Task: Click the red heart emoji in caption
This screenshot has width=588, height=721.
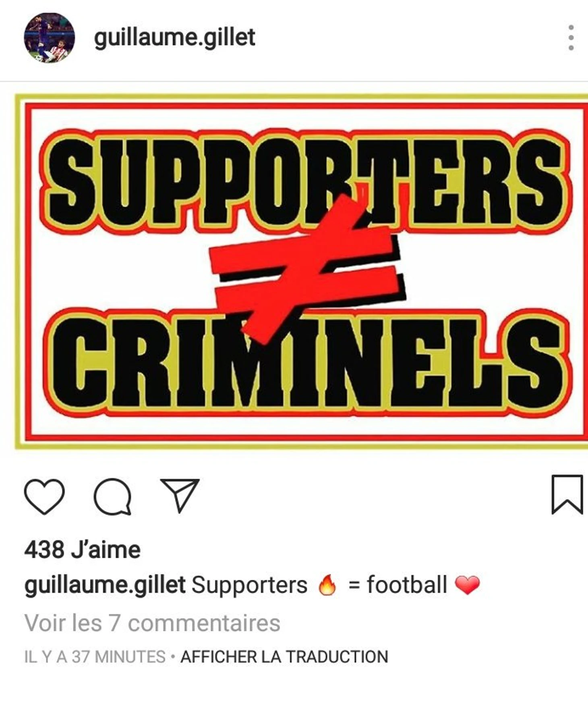Action: tap(467, 585)
